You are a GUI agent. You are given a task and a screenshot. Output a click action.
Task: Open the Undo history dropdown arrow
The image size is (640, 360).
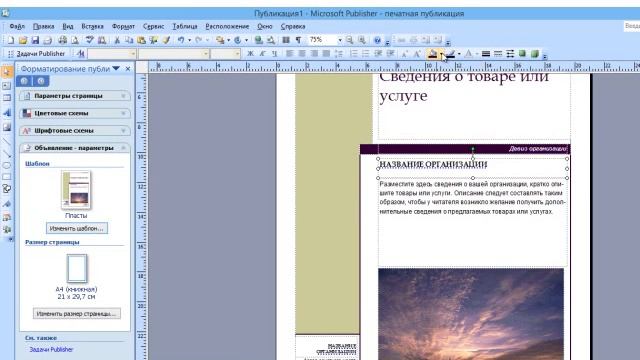(x=189, y=40)
